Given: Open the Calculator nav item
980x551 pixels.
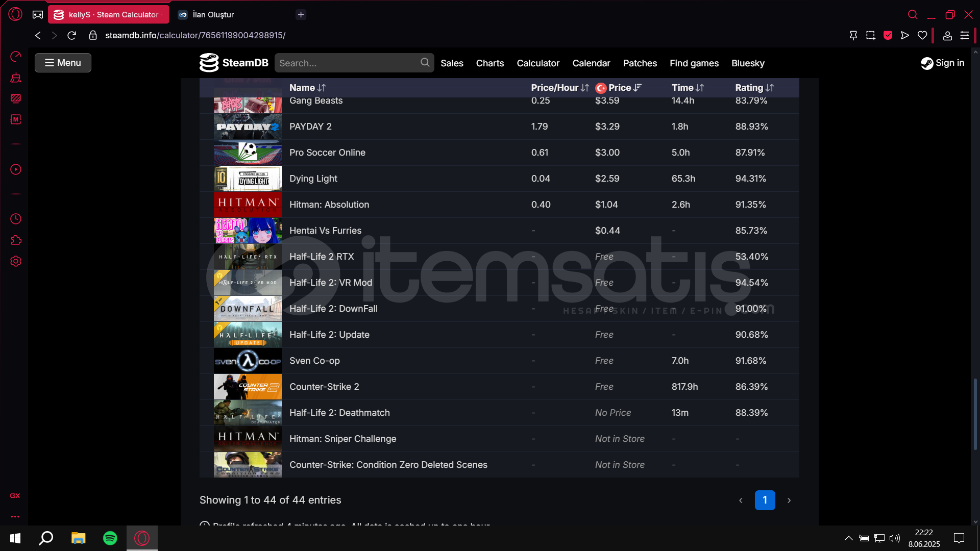Looking at the screenshot, I should tap(538, 63).
